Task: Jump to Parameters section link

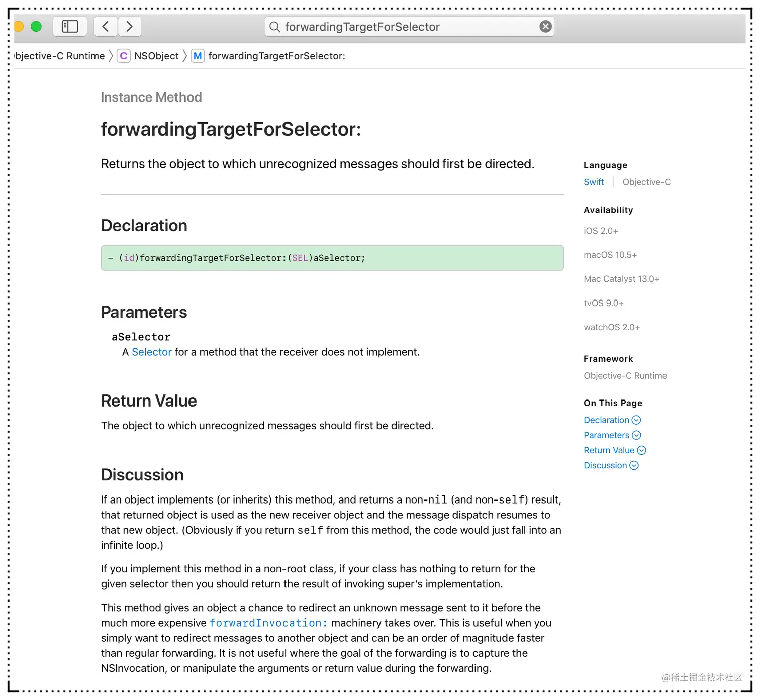Action: [x=607, y=435]
